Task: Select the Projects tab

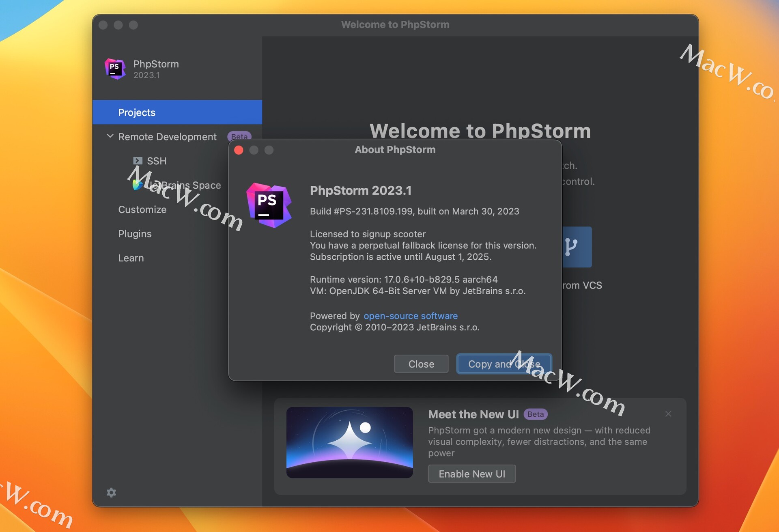Action: [x=177, y=112]
